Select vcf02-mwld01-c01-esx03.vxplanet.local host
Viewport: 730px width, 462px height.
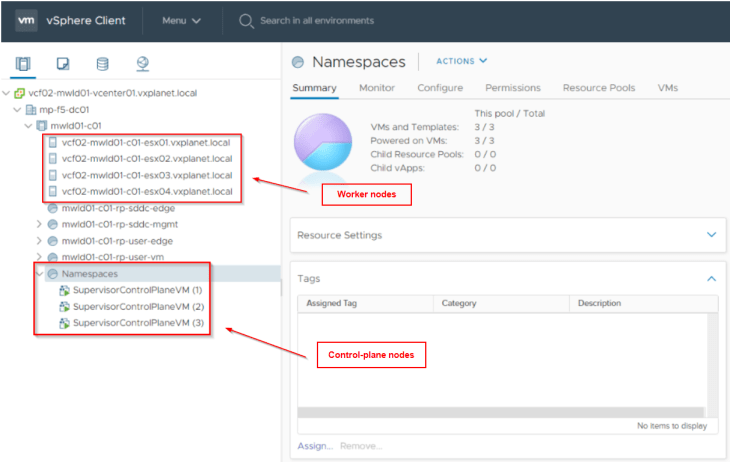147,175
